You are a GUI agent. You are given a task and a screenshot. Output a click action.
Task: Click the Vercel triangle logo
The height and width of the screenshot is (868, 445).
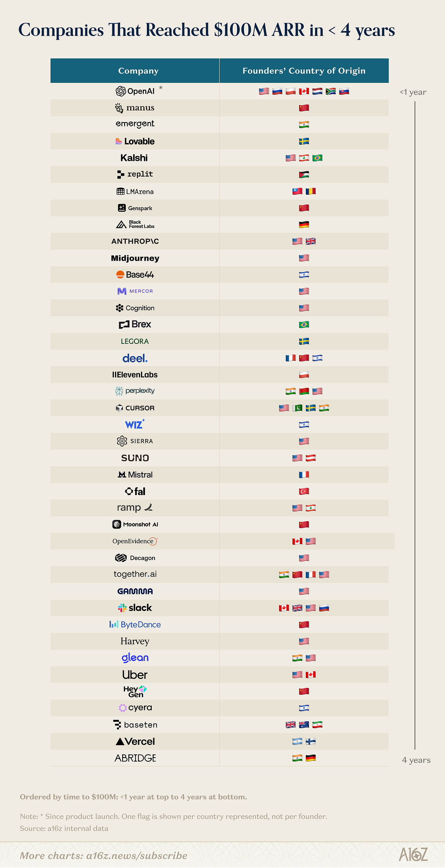tap(120, 742)
